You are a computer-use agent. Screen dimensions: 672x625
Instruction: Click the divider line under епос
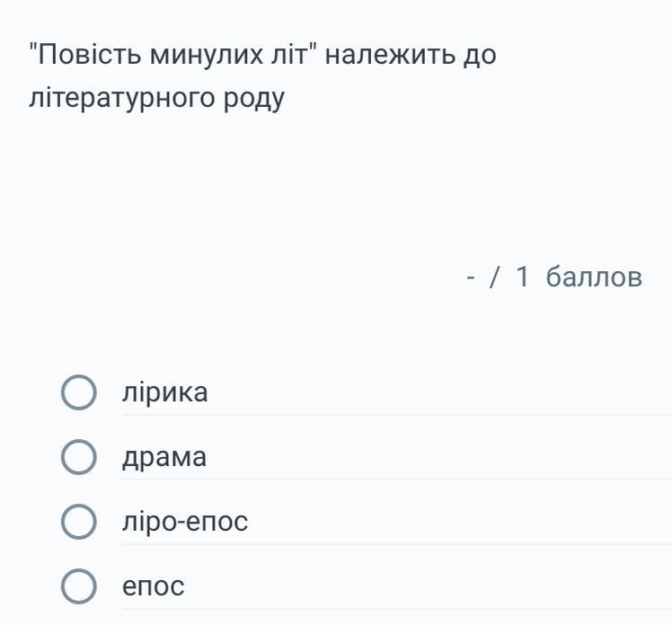(x=395, y=609)
